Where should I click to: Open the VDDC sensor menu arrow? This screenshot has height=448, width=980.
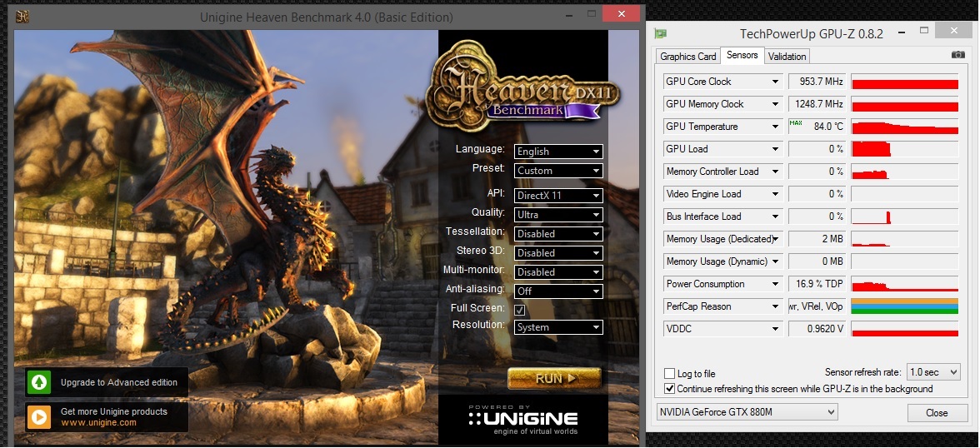pyautogui.click(x=776, y=329)
